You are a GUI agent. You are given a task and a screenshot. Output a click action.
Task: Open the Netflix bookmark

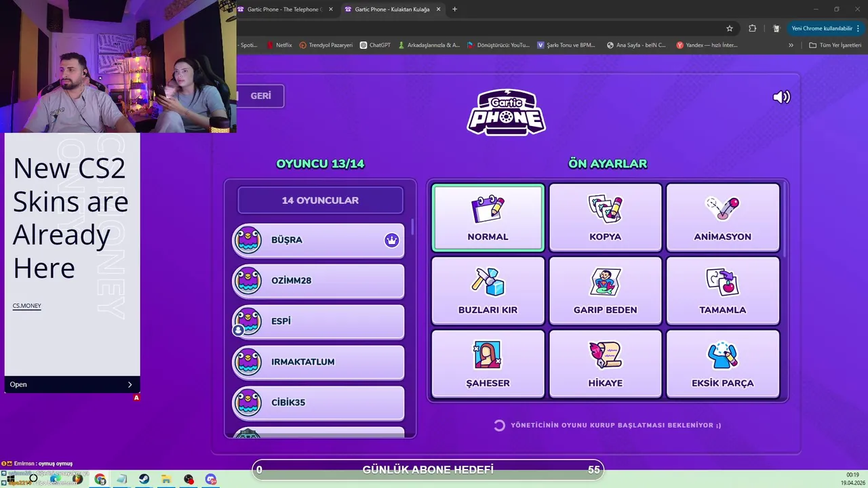pos(279,45)
